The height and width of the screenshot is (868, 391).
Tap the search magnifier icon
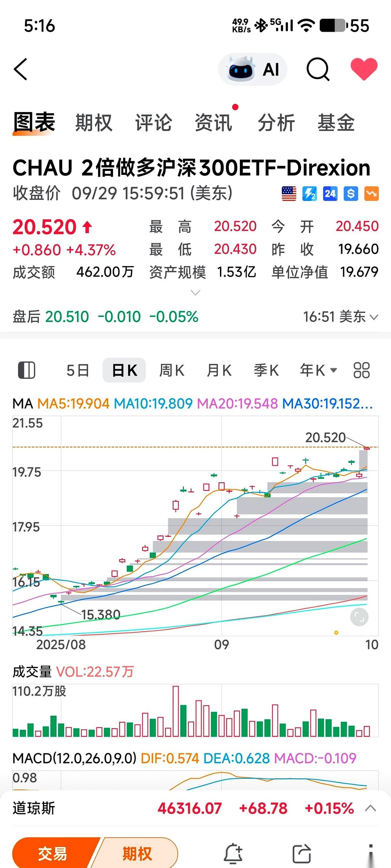(x=317, y=69)
